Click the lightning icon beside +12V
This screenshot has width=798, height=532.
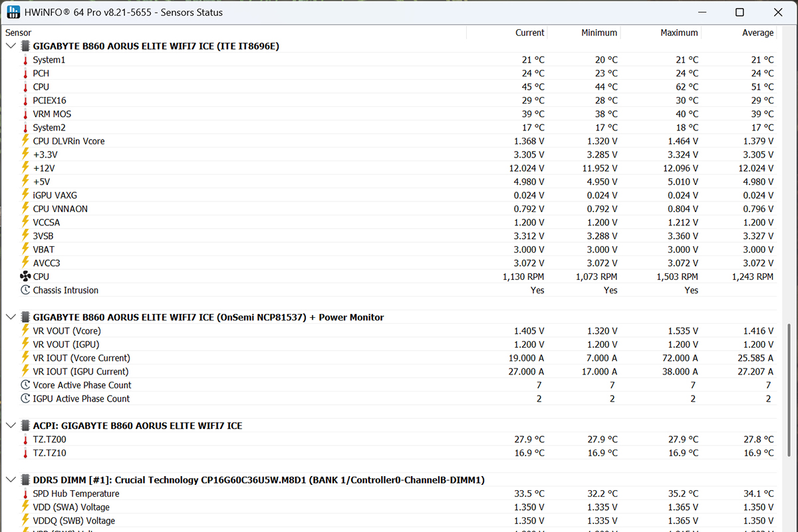25,168
